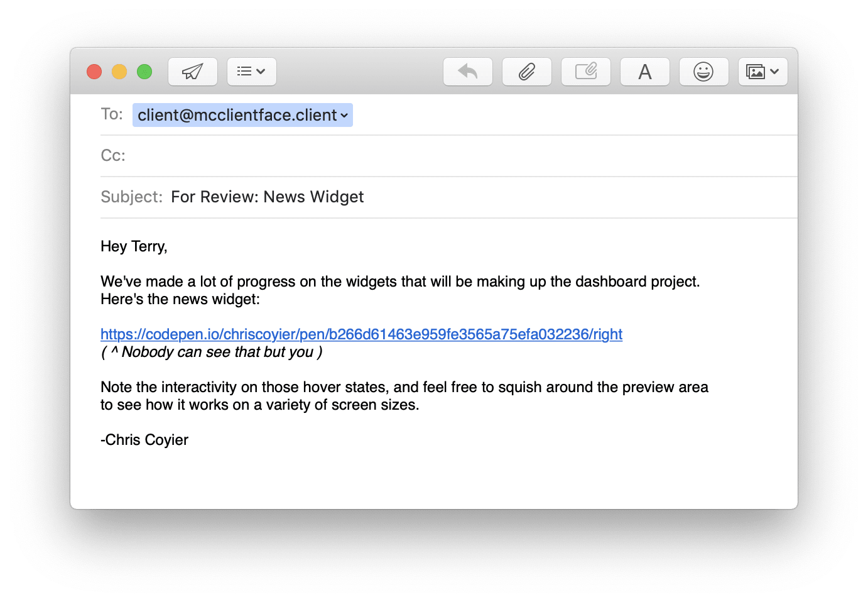The height and width of the screenshot is (602, 868).
Task: Maximize the window with green button
Action: (x=144, y=72)
